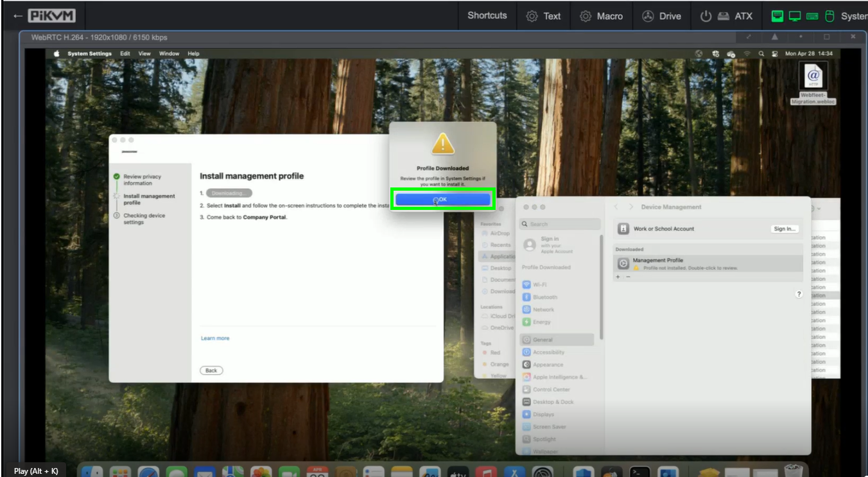Open the PiKVM Macro menu
Screen dimensions: 868x477
coord(601,16)
